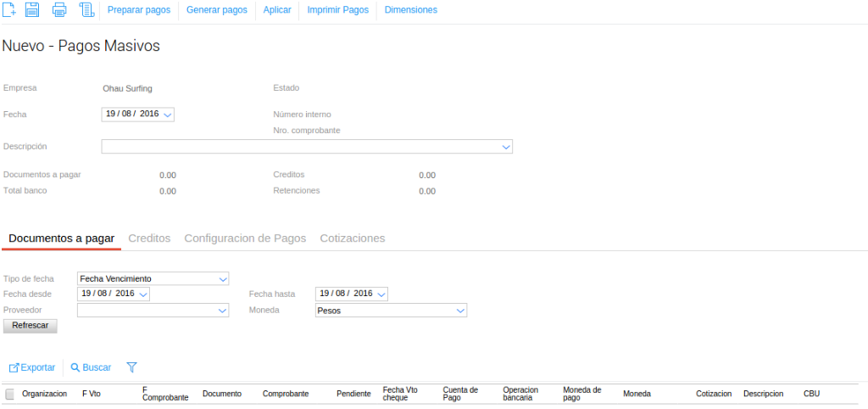Click the CBU column header
The image size is (868, 409).
811,394
